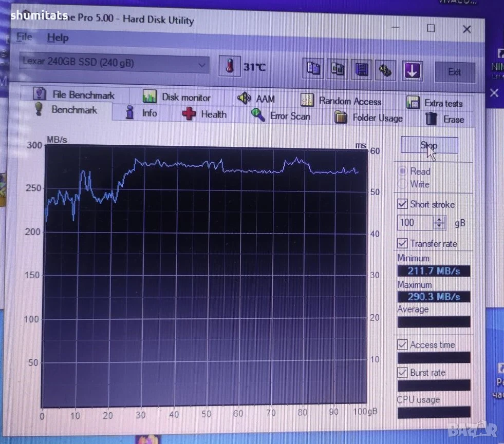Click the Maximum 290.3 MB/s value
The image size is (504, 444).
click(434, 296)
